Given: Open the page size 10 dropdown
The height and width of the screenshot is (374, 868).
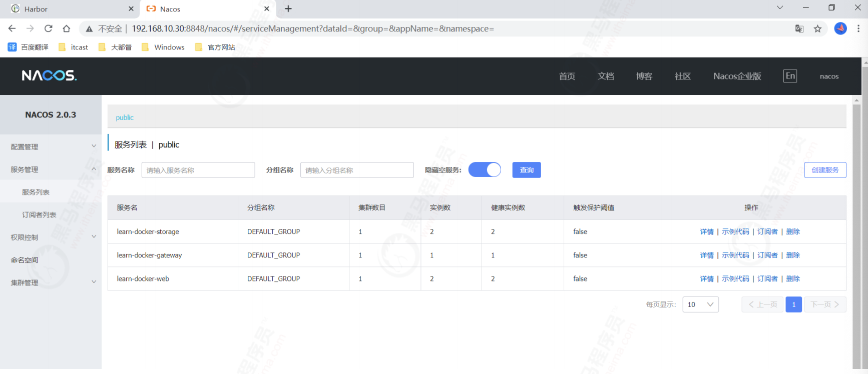Looking at the screenshot, I should 700,304.
